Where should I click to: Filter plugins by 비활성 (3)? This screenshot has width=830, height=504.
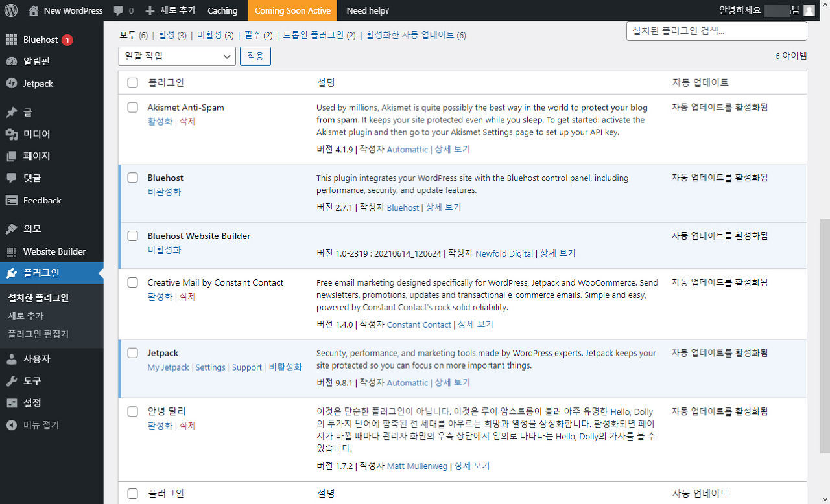[215, 35]
